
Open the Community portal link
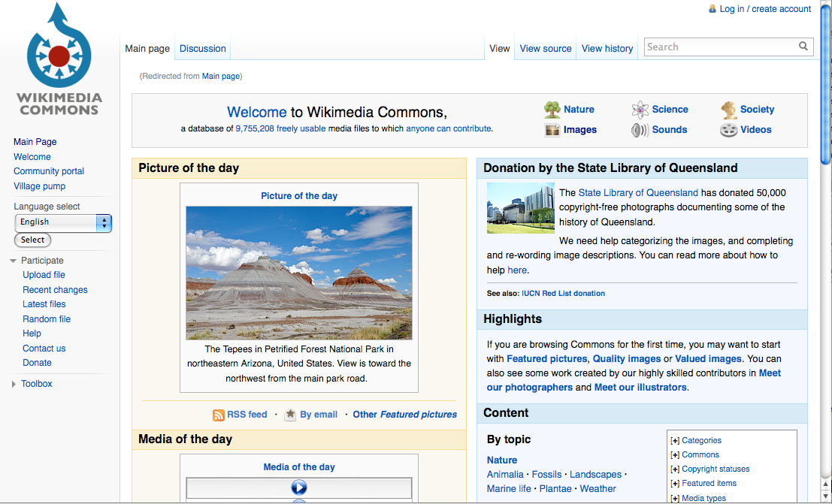point(49,171)
